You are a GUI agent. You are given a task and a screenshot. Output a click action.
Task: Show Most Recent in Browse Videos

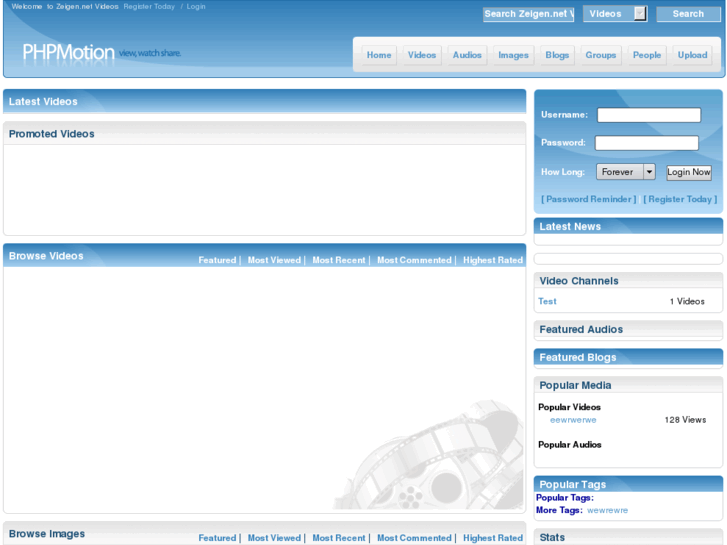[x=338, y=260]
